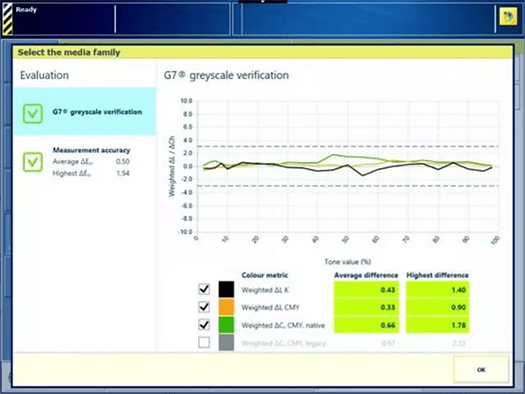
Task: Uncheck the Weighted ΔL K checkbox
Action: 204,289
